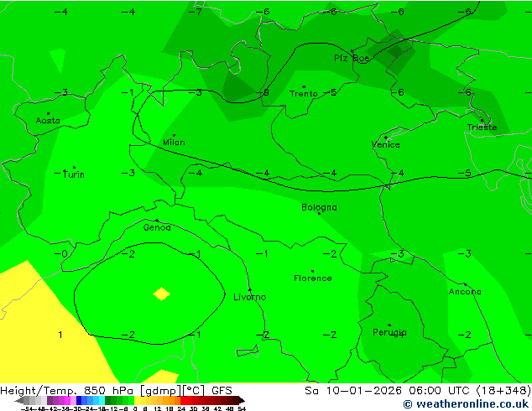532x411 pixels.
Task: Click the small yellow diamond in the sea
Action: tap(161, 294)
